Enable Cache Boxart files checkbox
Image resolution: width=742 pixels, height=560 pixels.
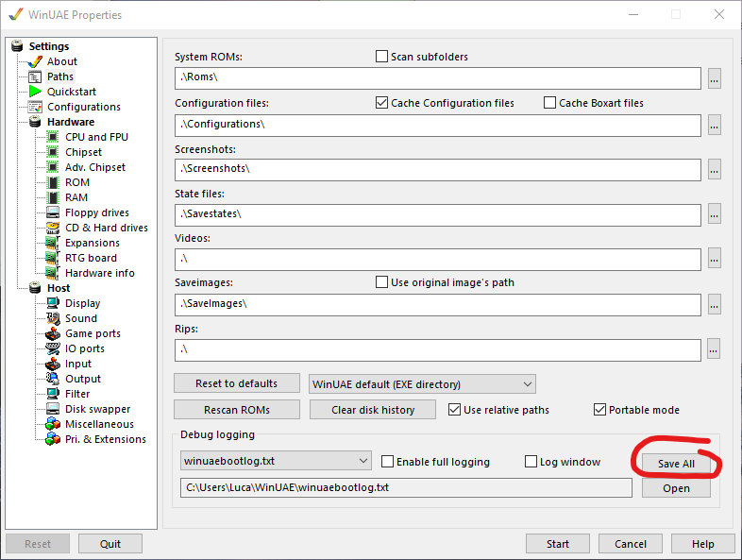(549, 103)
